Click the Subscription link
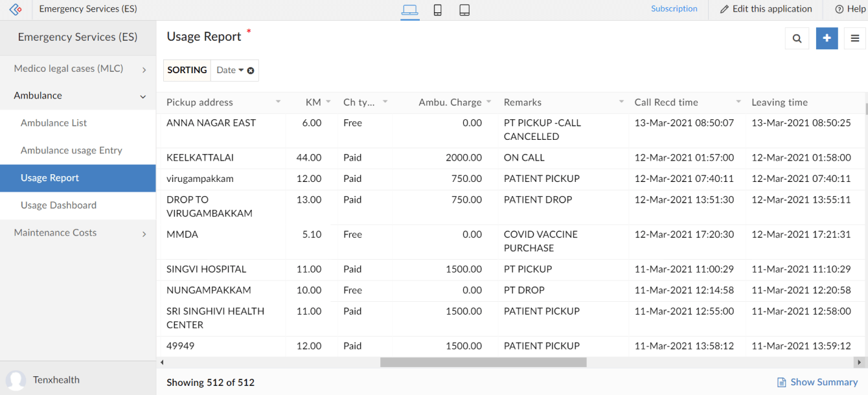The image size is (868, 395). [674, 9]
